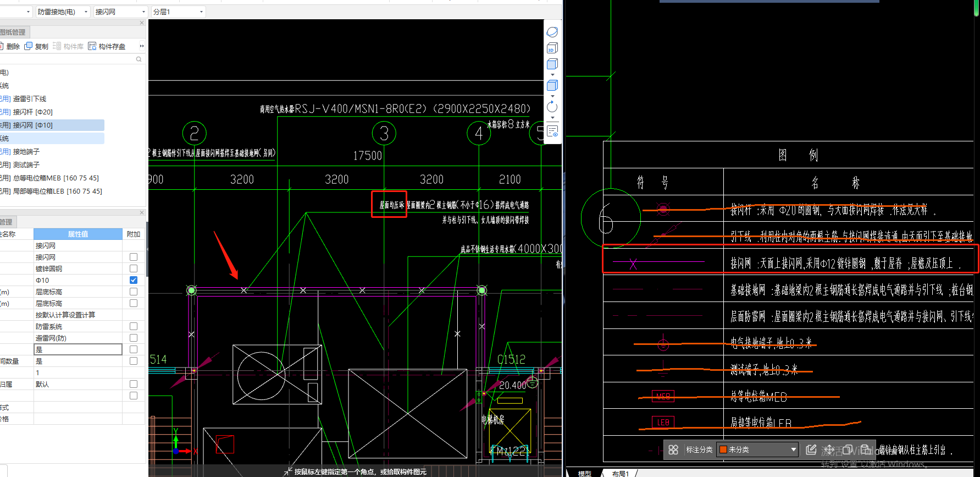Open the 防雷接地(电) dropdown
Viewport: 980px width, 477px height.
pyautogui.click(x=63, y=12)
